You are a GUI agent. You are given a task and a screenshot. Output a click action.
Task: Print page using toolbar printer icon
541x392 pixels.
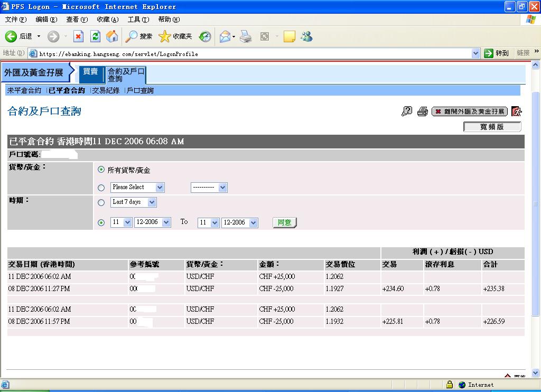coord(246,36)
